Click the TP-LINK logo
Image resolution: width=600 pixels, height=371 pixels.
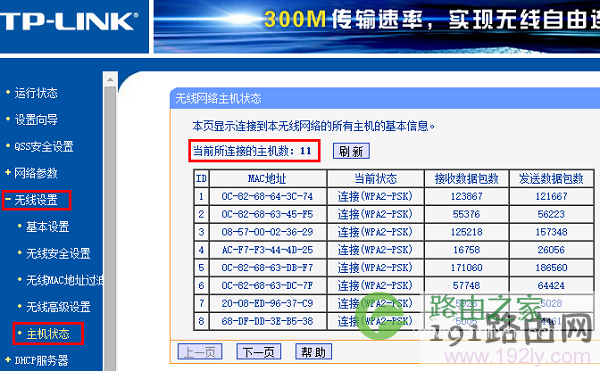click(x=69, y=21)
